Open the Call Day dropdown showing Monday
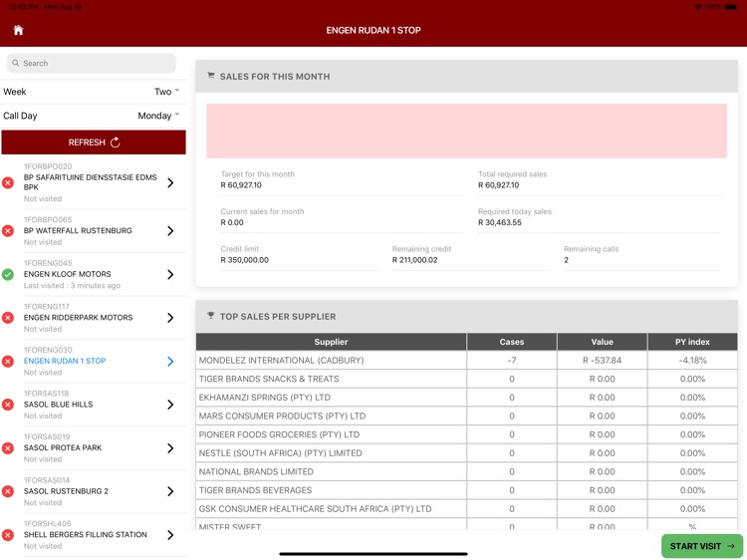The width and height of the screenshot is (747, 560). [x=158, y=116]
